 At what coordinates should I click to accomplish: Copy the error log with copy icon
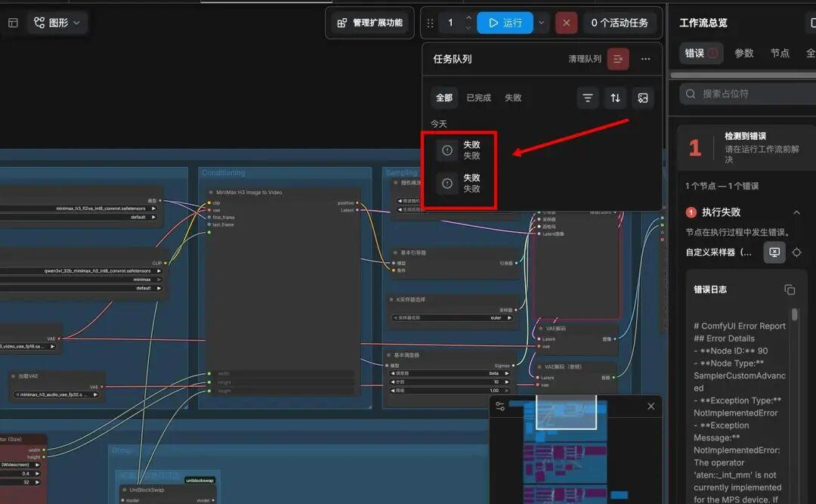click(790, 289)
